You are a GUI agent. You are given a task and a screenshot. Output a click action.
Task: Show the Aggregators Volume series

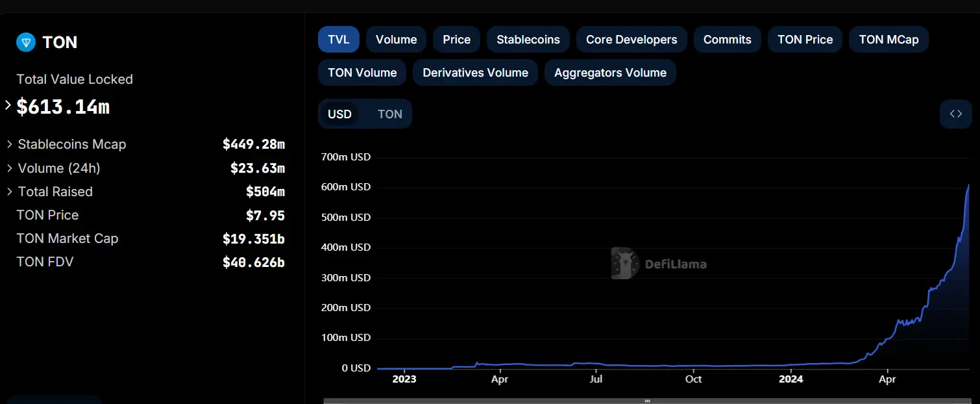[610, 73]
